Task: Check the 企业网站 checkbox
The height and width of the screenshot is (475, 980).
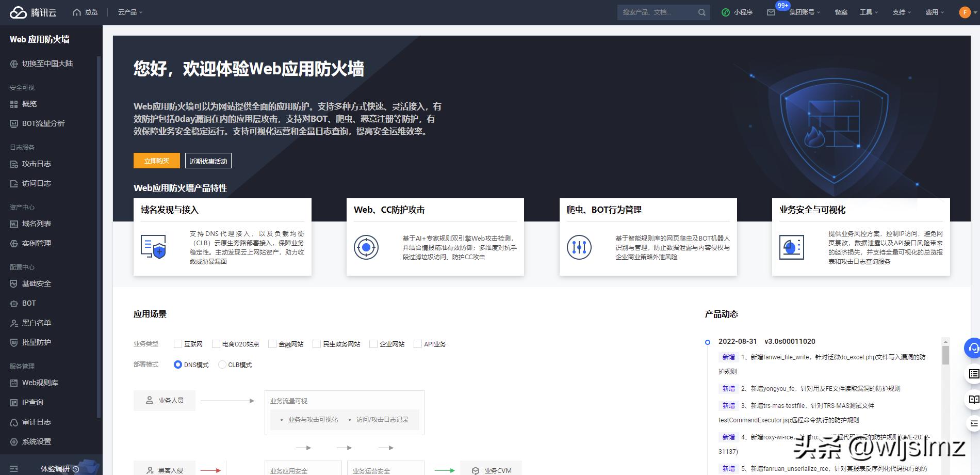Action: pos(373,343)
